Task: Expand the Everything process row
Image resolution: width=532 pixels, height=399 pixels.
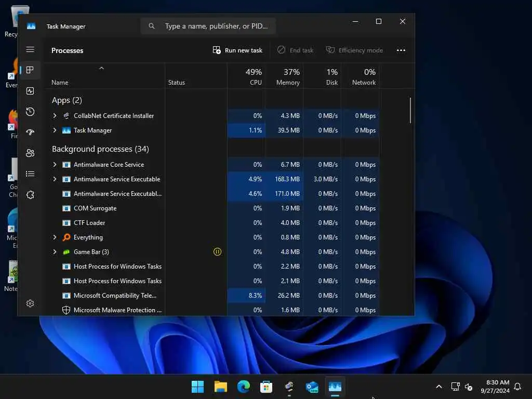Action: click(55, 237)
